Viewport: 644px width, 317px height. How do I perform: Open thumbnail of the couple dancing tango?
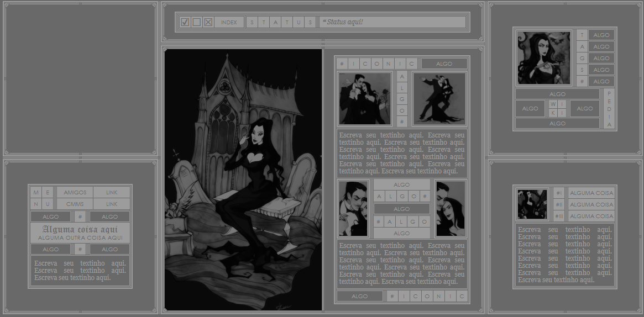point(439,99)
